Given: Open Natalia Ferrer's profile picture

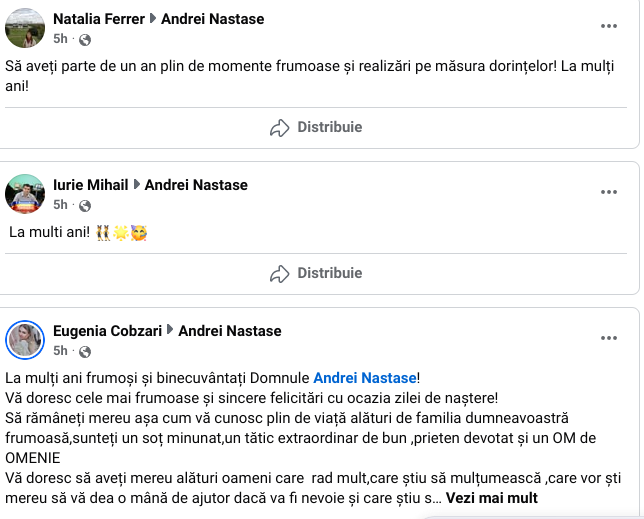Looking at the screenshot, I should 25,28.
